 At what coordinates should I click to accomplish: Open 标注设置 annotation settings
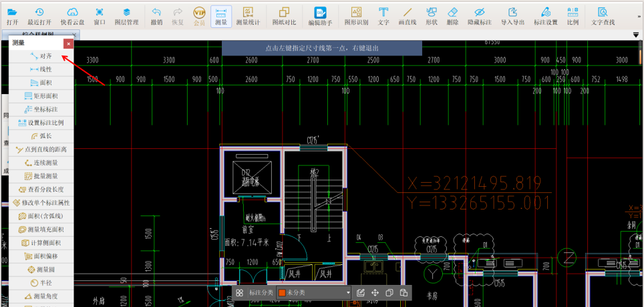point(545,17)
